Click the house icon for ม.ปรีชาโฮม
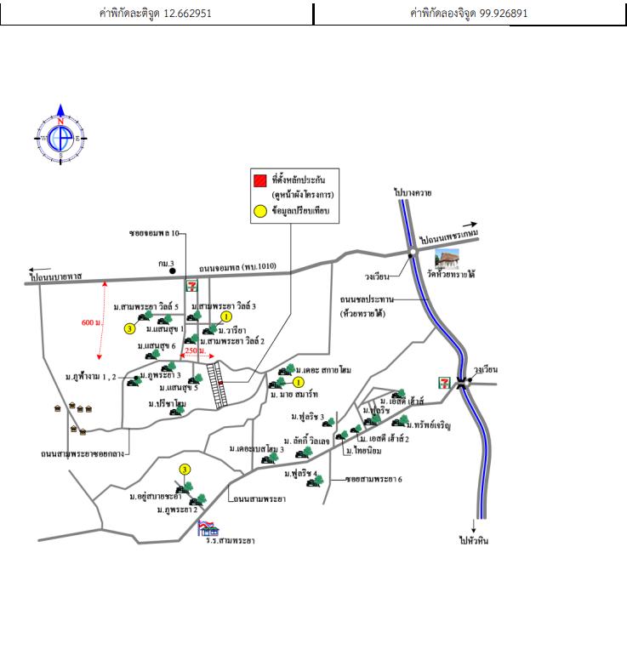 click(178, 411)
